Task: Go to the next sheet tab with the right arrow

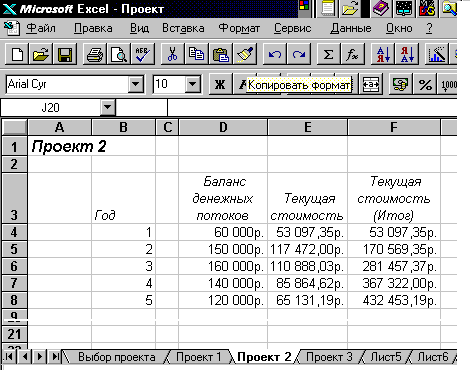Action: click(x=40, y=357)
